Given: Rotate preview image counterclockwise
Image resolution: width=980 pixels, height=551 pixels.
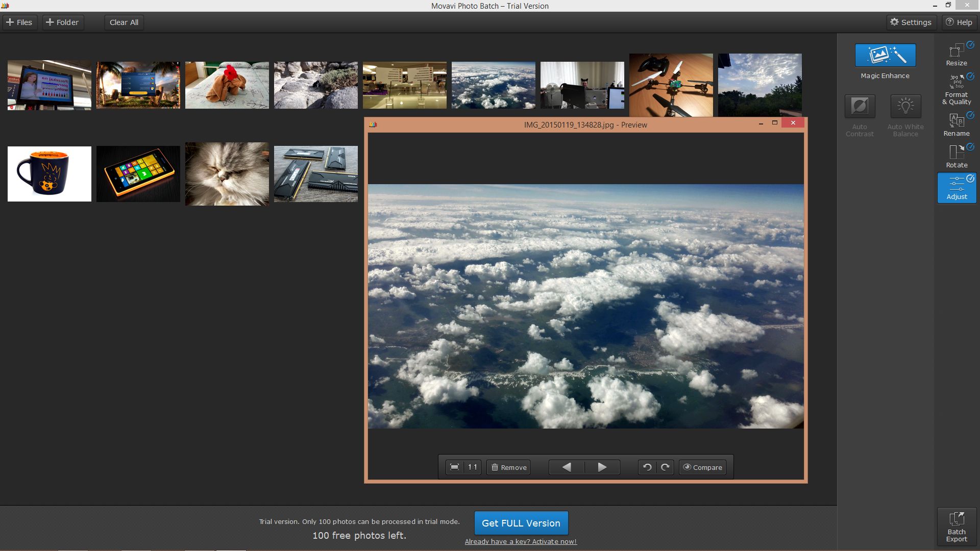Looking at the screenshot, I should click(x=647, y=467).
